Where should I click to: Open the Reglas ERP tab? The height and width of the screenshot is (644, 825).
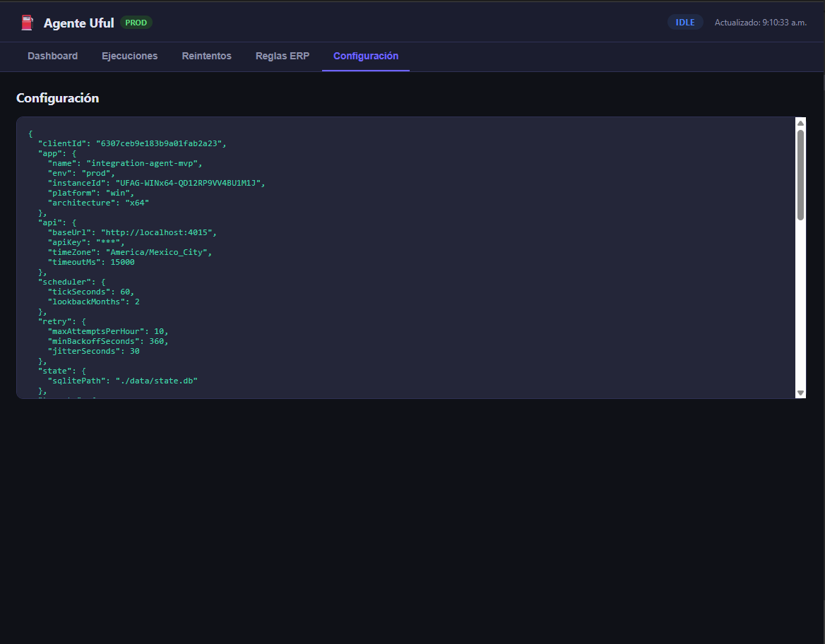[282, 56]
